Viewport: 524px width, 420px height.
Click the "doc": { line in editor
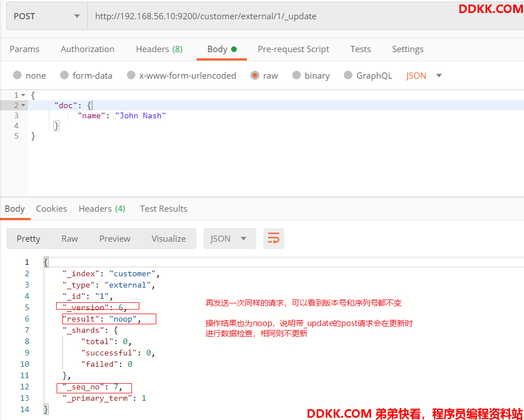73,105
